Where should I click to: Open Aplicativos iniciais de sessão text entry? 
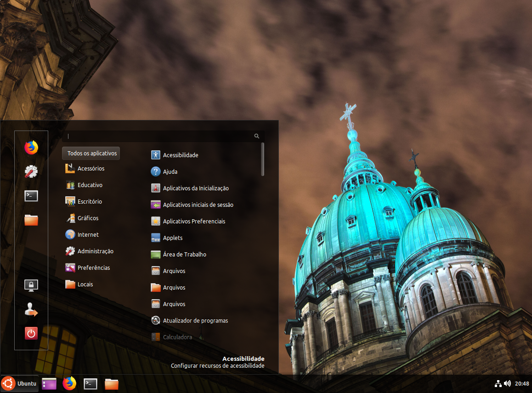[198, 205]
